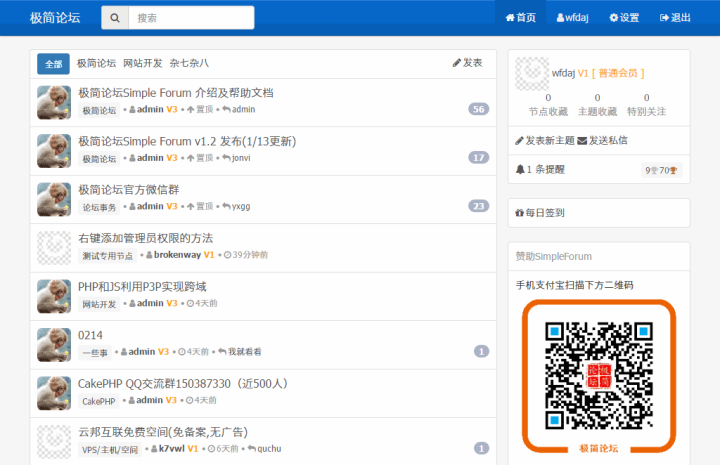The height and width of the screenshot is (465, 720).
Task: Go to 首页 home in navbar
Action: tap(521, 18)
